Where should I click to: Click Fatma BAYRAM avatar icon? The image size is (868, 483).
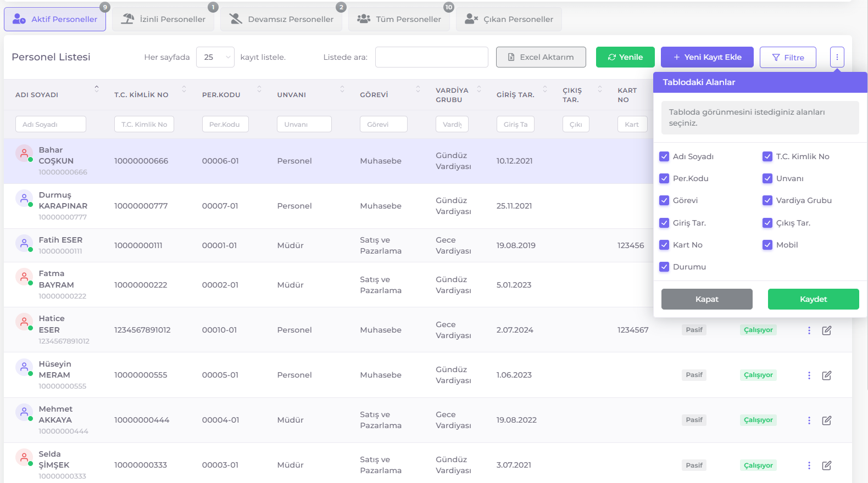(24, 277)
